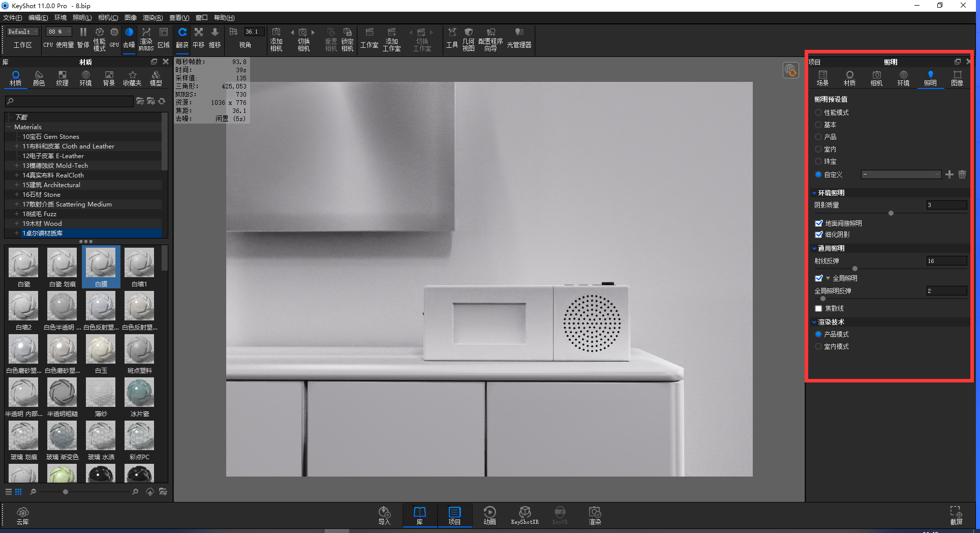Take a screenshot (截屏) of viewport

[x=956, y=515]
